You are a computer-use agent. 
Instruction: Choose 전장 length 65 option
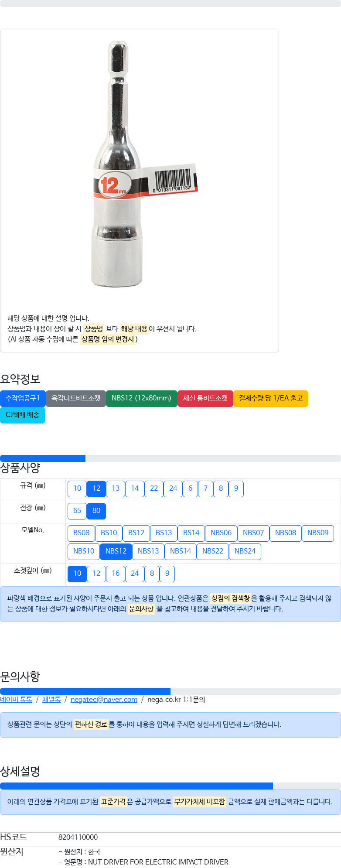point(77,511)
